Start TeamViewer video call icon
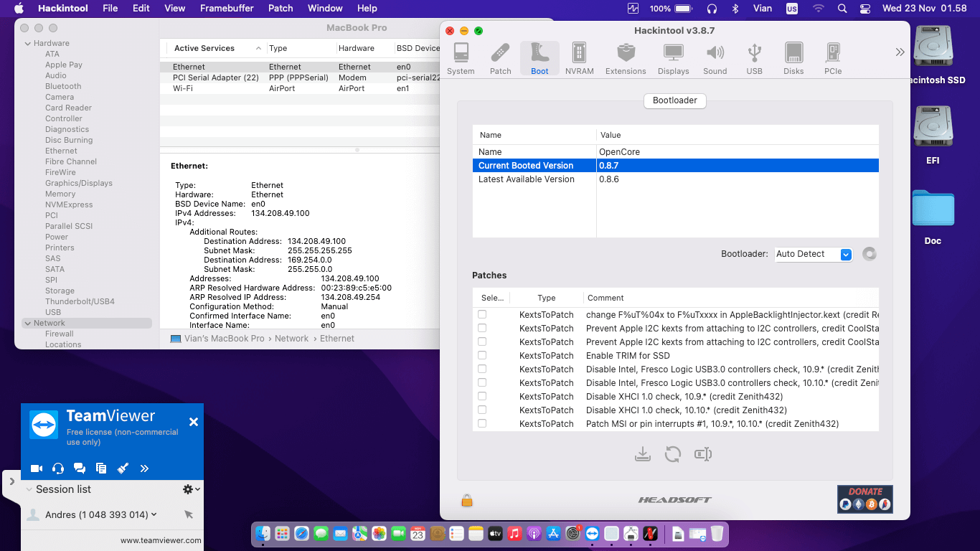Screen dimensions: 980x551 pyautogui.click(x=37, y=468)
